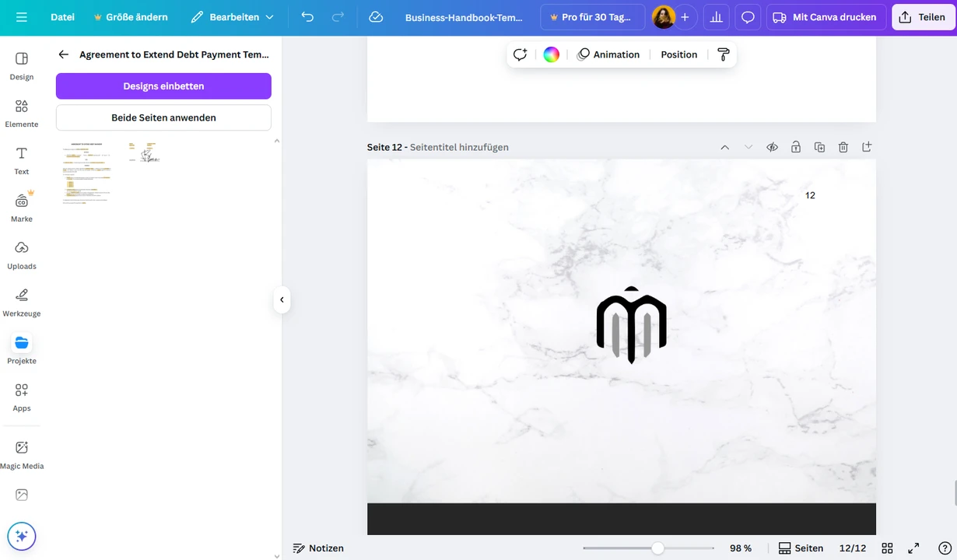Copy style with paint roller icon
957x560 pixels.
[x=724, y=54]
